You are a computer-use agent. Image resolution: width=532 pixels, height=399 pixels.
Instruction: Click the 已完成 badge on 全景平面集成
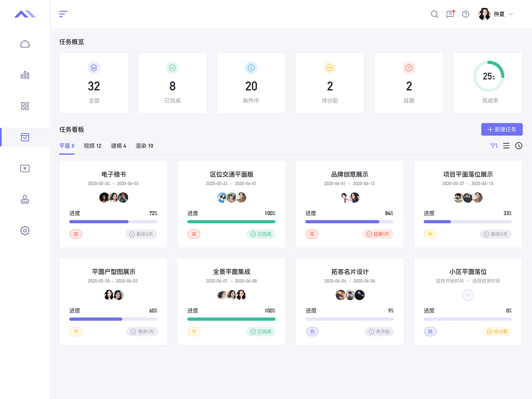[x=261, y=332]
